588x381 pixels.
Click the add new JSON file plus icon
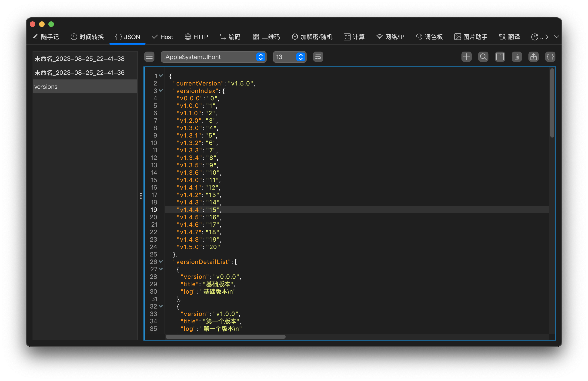(x=466, y=57)
